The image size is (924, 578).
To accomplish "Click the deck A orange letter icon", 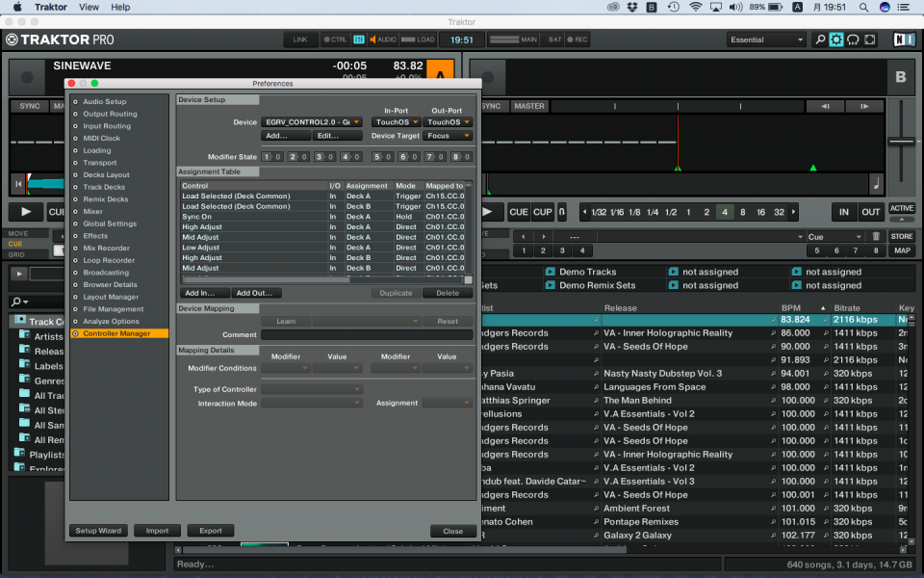I will click(x=440, y=70).
